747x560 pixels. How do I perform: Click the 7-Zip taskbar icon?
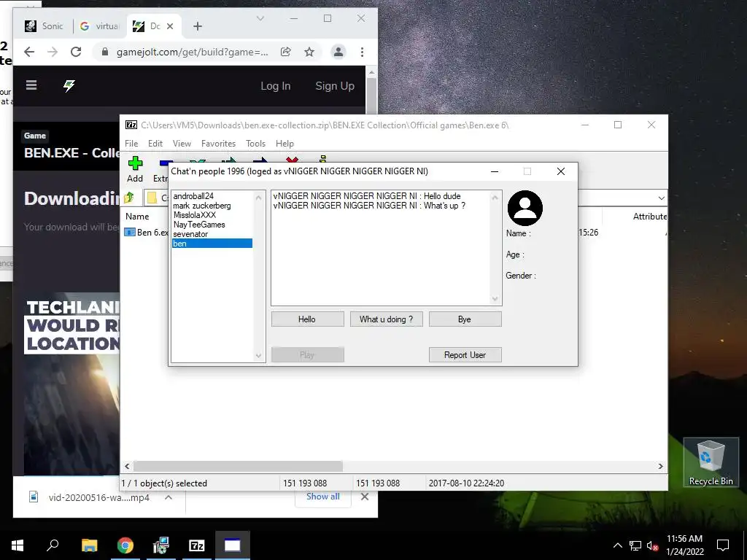196,545
